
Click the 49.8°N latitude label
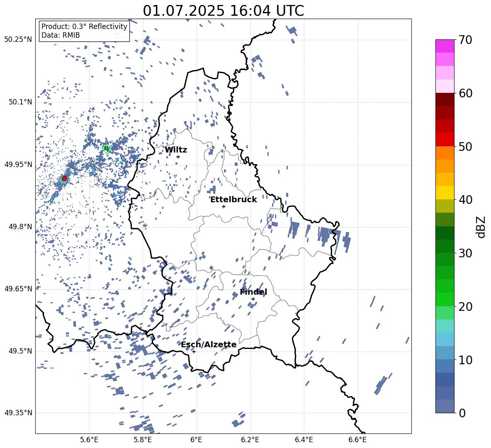[x=20, y=227]
